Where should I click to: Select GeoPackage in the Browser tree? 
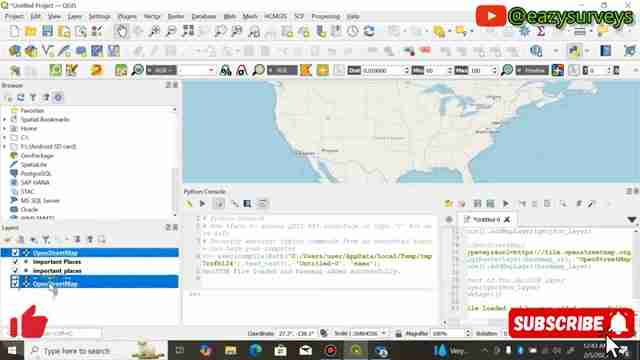point(37,156)
